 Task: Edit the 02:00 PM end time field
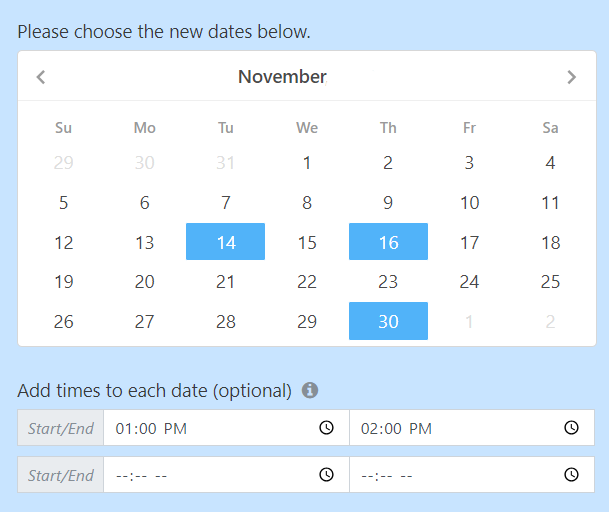472,428
